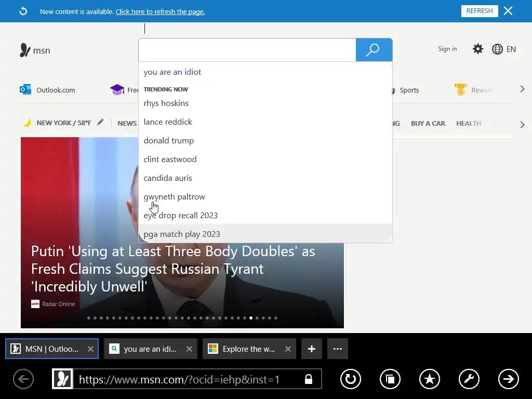Select 'lance reddick' trending suggestion
Image resolution: width=532 pixels, height=399 pixels.
[x=265, y=122]
